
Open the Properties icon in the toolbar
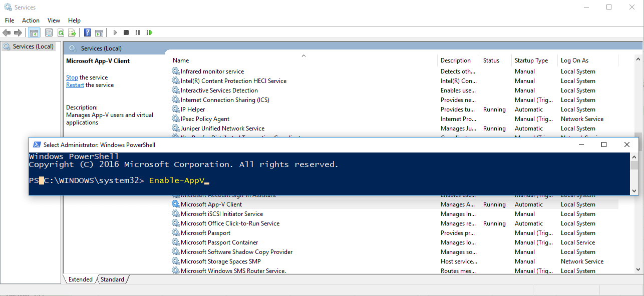[x=49, y=32]
